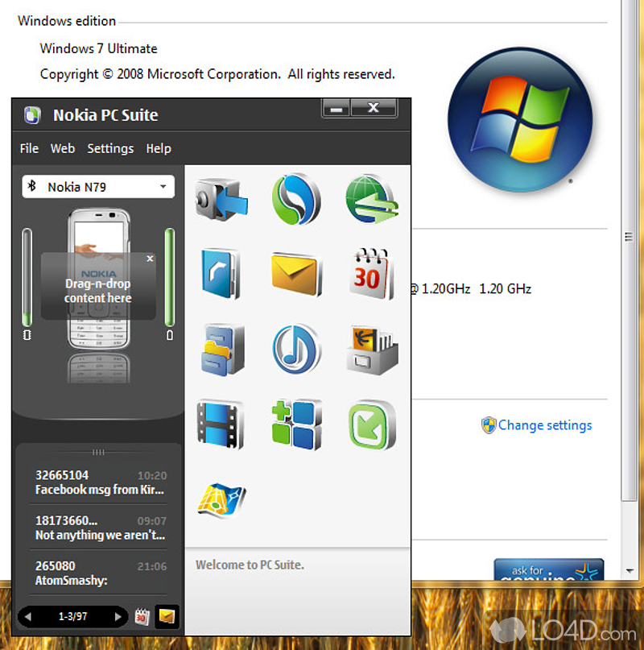The width and height of the screenshot is (644, 650).
Task: Open the Install Applications squares icon
Action: (296, 425)
